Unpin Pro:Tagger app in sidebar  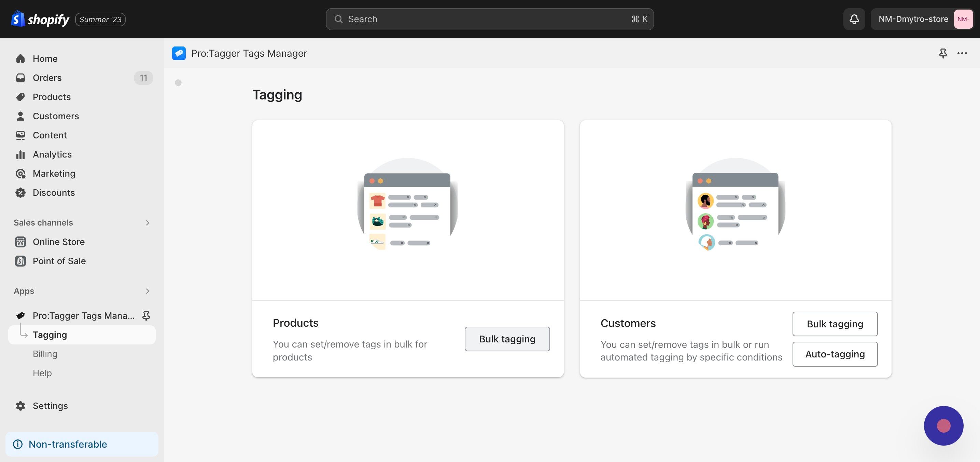click(146, 315)
